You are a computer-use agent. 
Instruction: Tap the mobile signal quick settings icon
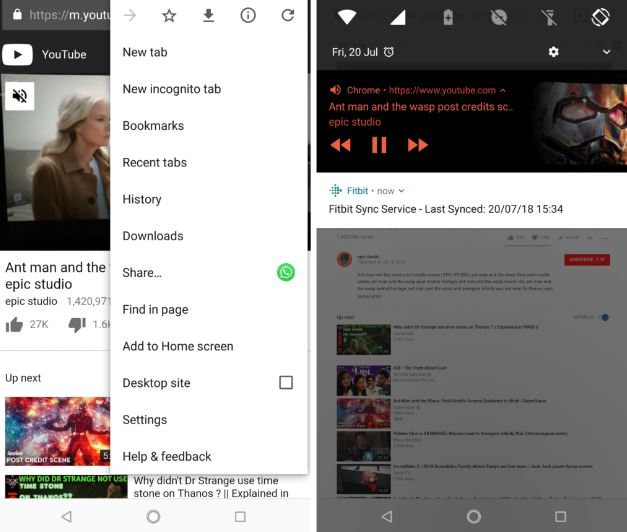point(397,17)
